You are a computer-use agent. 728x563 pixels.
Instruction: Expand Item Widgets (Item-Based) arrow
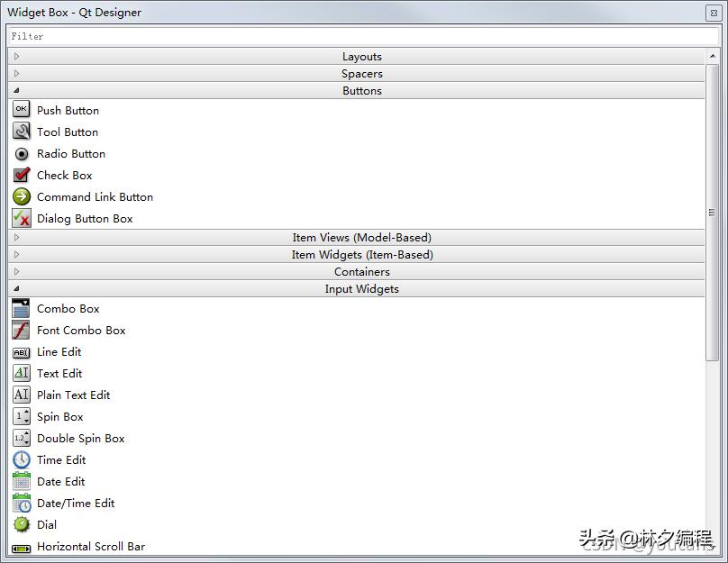pos(17,254)
